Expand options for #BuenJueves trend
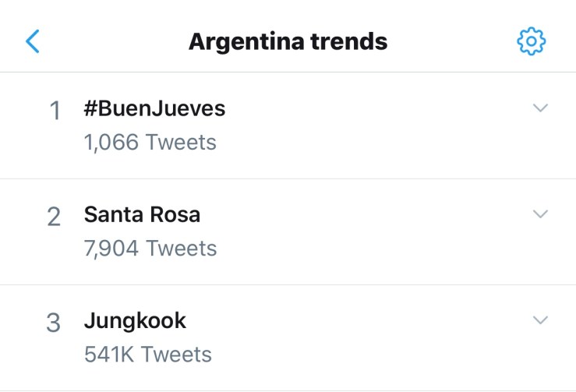 click(540, 108)
